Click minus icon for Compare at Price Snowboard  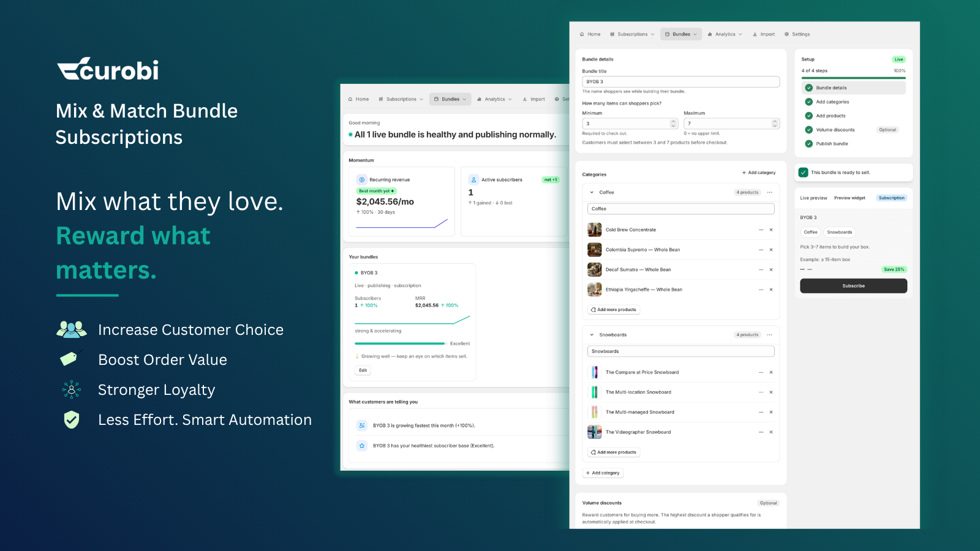(x=761, y=372)
